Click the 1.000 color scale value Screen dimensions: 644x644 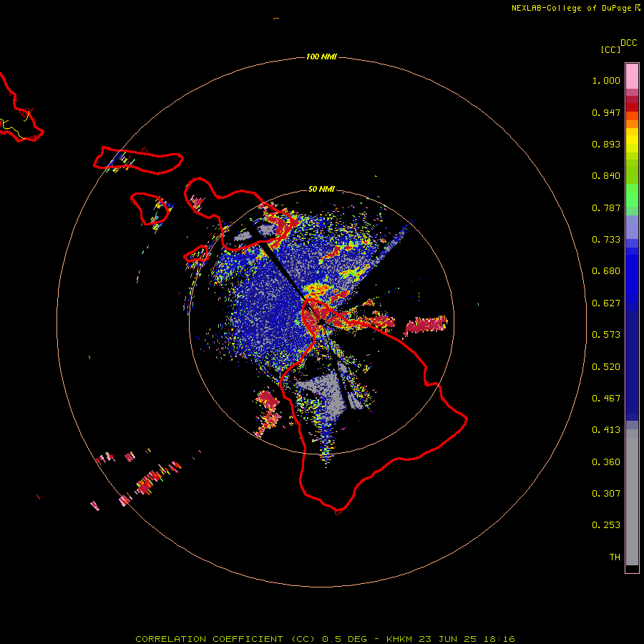(x=606, y=80)
